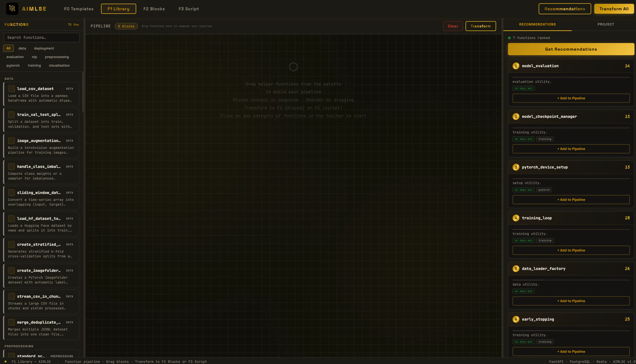Click the square icon on merge_deduplicate_… card
The height and width of the screenshot is (364, 636).
[x=11, y=322]
